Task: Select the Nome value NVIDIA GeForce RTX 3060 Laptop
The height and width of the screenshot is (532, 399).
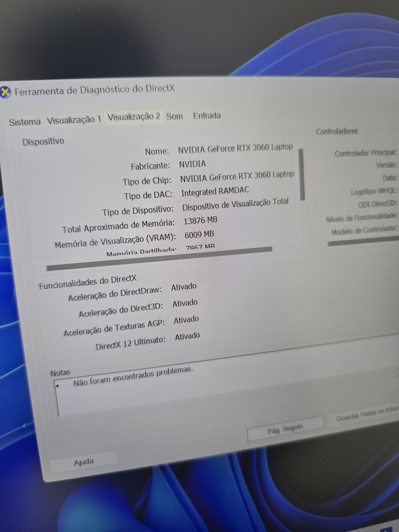Action: coord(235,148)
